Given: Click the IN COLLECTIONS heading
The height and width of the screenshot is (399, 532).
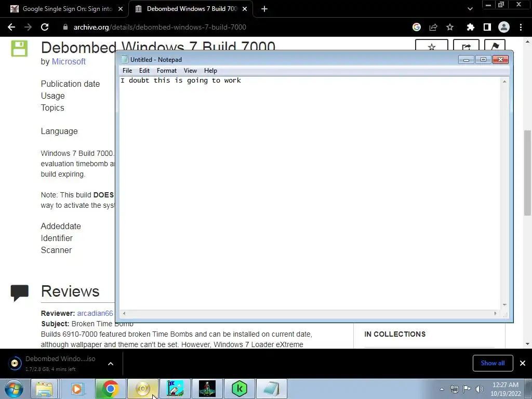Looking at the screenshot, I should (x=395, y=334).
